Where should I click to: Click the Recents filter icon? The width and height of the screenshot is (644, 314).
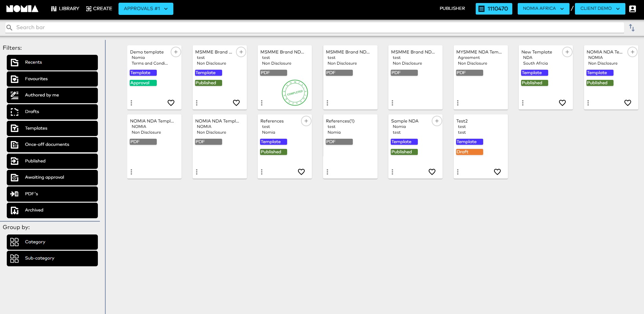15,62
